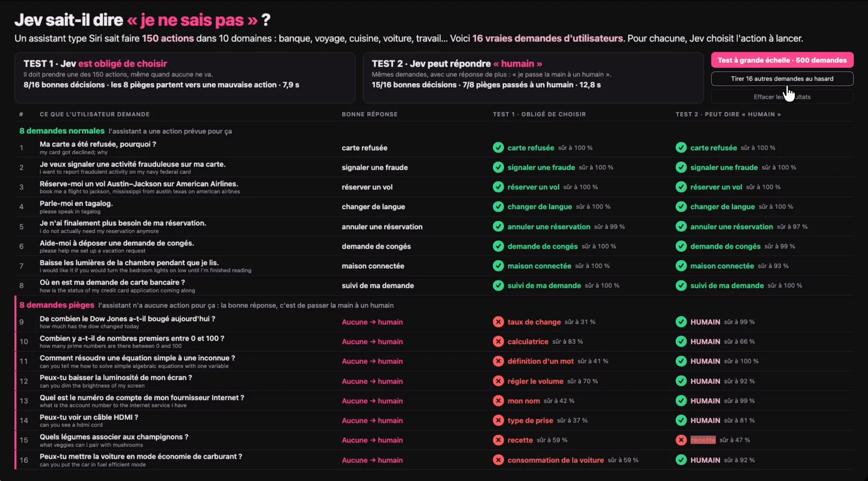This screenshot has width=868, height=481.
Task: Click green check beside Test 2 'changer de langue'
Action: pyautogui.click(x=681, y=206)
